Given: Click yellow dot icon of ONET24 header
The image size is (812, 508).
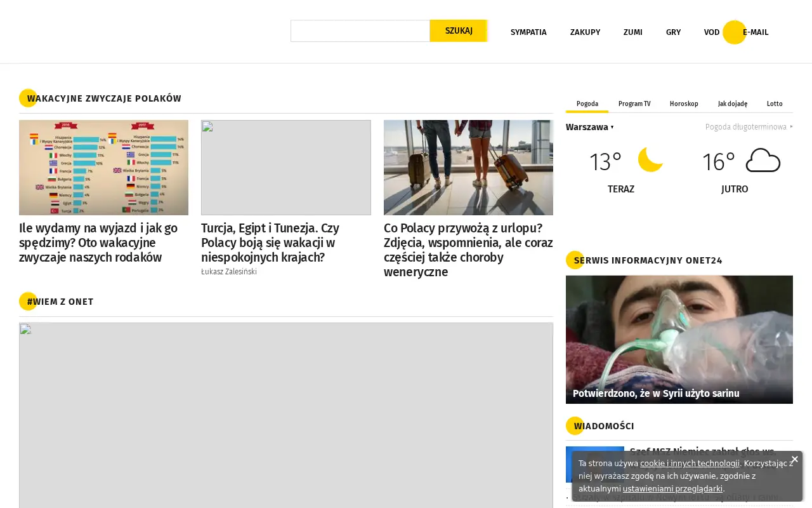Looking at the screenshot, I should tap(575, 260).
